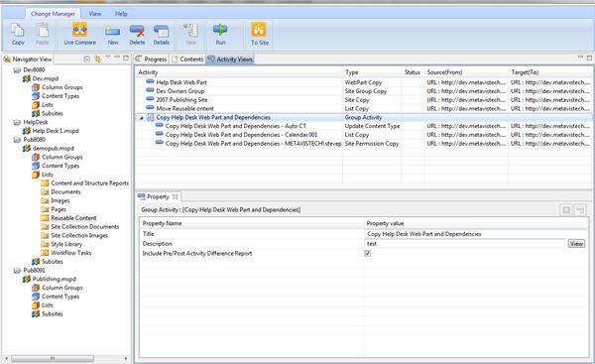Close the Property tab
Image resolution: width=595 pixels, height=364 pixels.
(x=176, y=196)
